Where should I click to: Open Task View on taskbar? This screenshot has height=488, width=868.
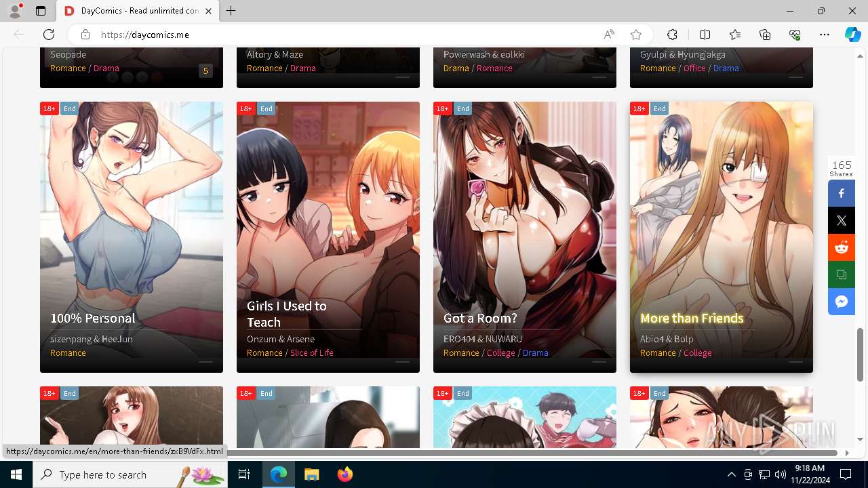coord(245,474)
